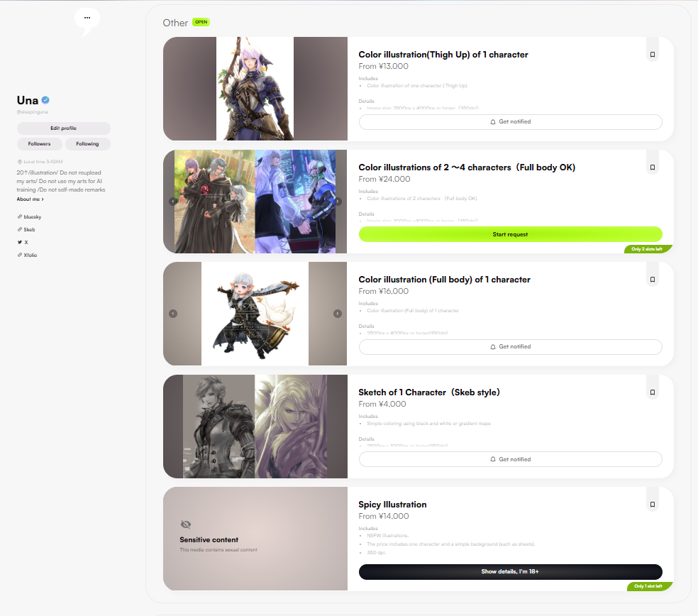The height and width of the screenshot is (616, 698).
Task: Open the Skeb profile link
Action: (x=29, y=229)
